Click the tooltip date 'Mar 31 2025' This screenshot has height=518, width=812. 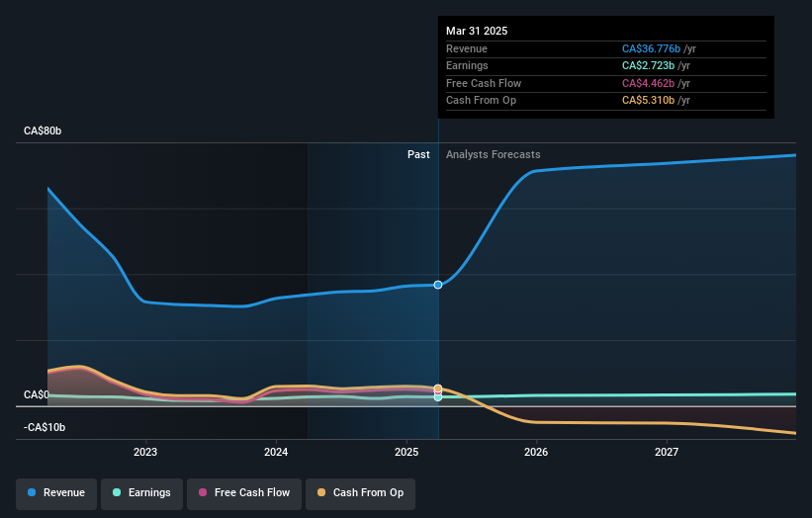tap(477, 31)
